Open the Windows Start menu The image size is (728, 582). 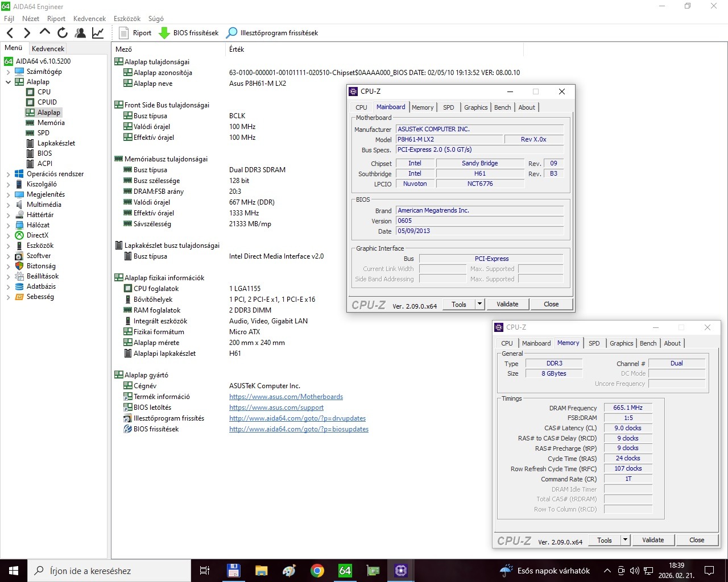pyautogui.click(x=14, y=571)
